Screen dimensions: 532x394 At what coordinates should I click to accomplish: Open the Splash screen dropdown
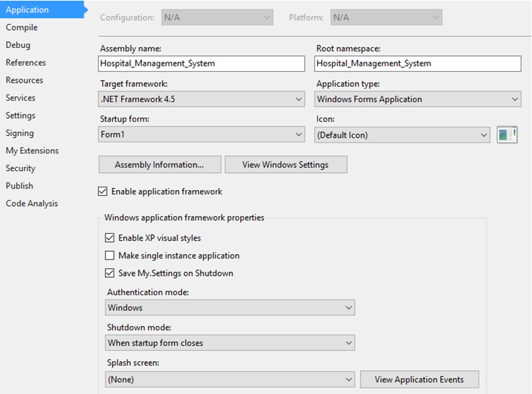pyautogui.click(x=230, y=380)
